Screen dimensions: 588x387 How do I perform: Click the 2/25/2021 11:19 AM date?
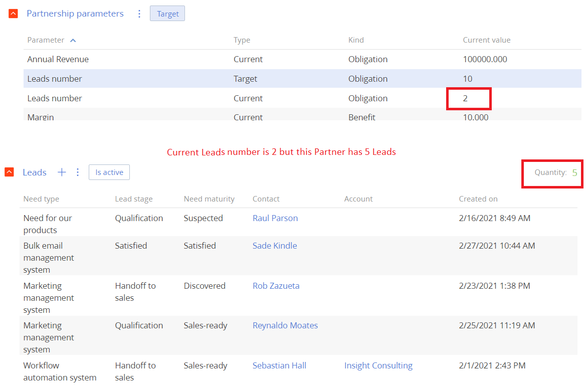[497, 325]
